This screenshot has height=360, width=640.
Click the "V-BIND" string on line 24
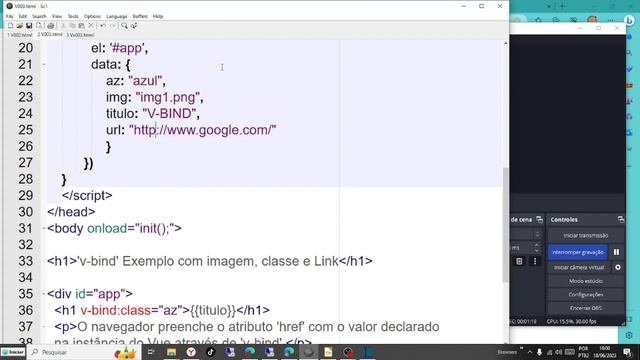[x=169, y=113]
